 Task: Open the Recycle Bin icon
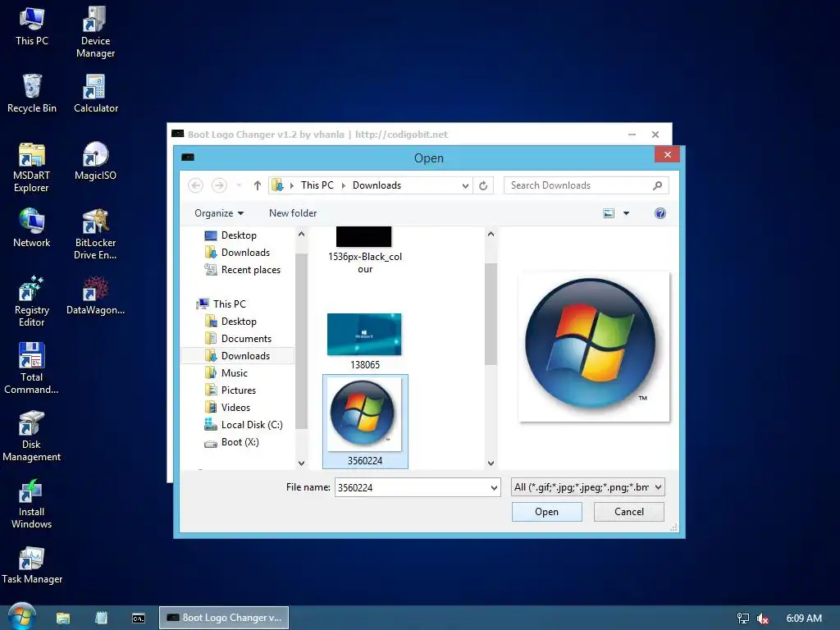[32, 93]
